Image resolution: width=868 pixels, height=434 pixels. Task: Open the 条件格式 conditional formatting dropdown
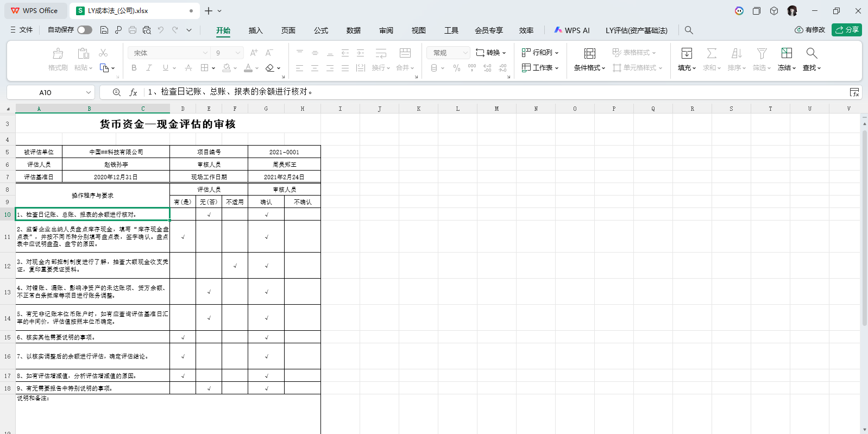pos(589,68)
